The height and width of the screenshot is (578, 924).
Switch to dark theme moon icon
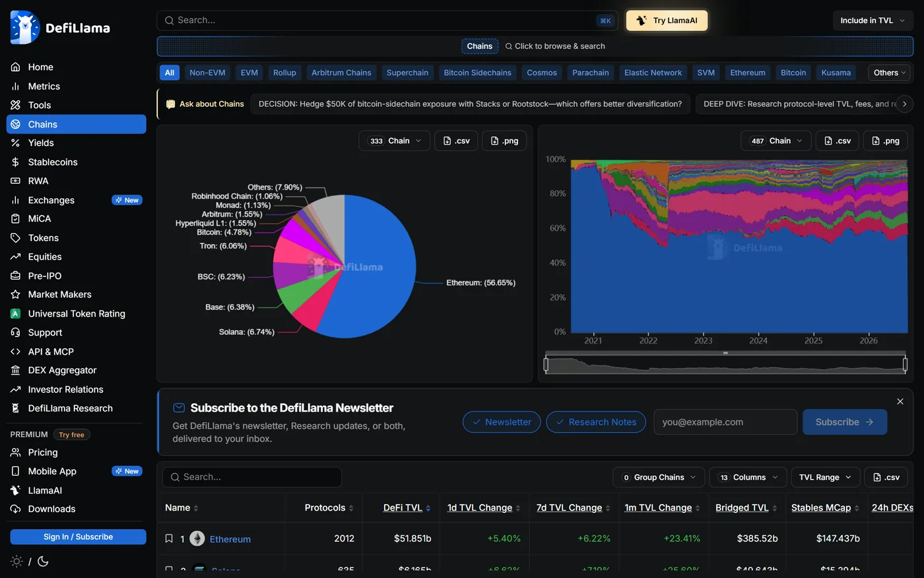point(43,561)
